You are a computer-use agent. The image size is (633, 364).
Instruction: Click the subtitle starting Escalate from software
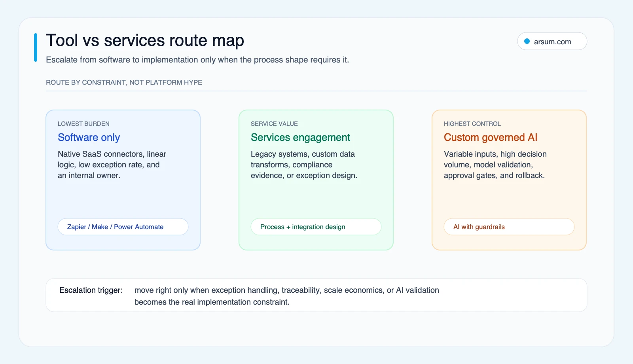click(197, 60)
